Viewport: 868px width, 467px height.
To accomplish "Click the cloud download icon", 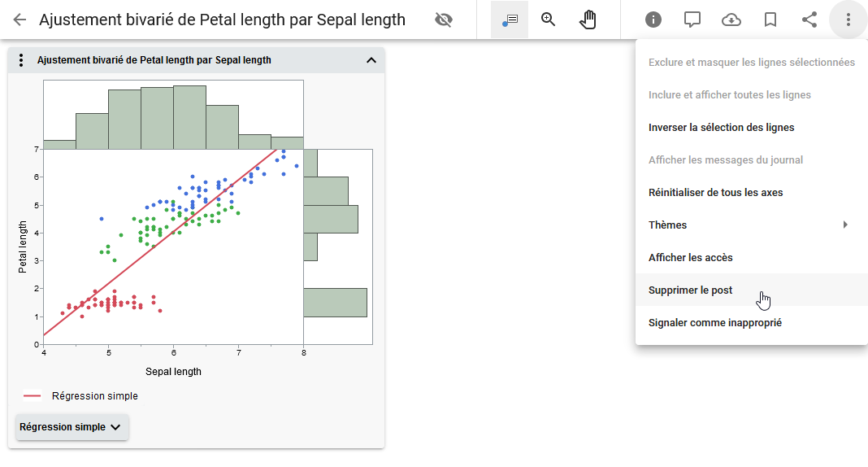I will [731, 20].
